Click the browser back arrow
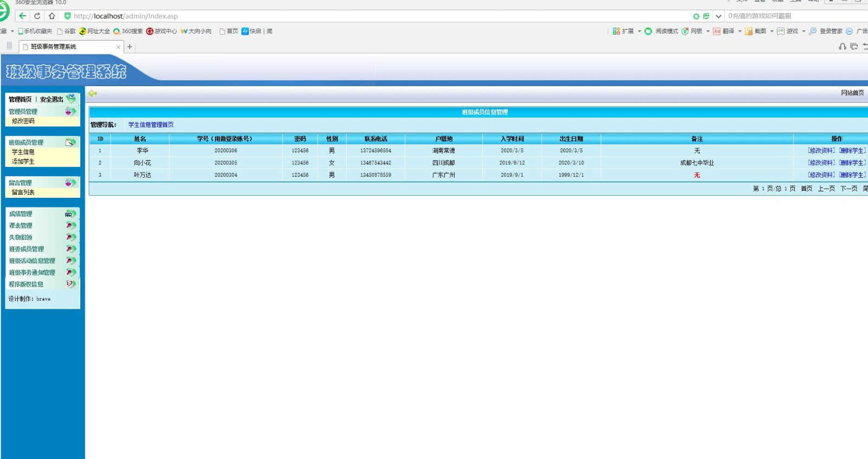The width and height of the screenshot is (868, 459). click(x=23, y=16)
